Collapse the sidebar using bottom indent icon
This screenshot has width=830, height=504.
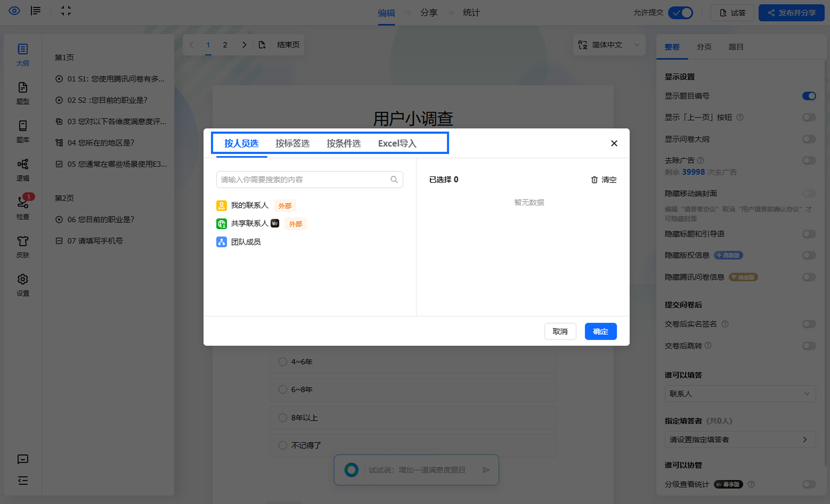click(23, 480)
